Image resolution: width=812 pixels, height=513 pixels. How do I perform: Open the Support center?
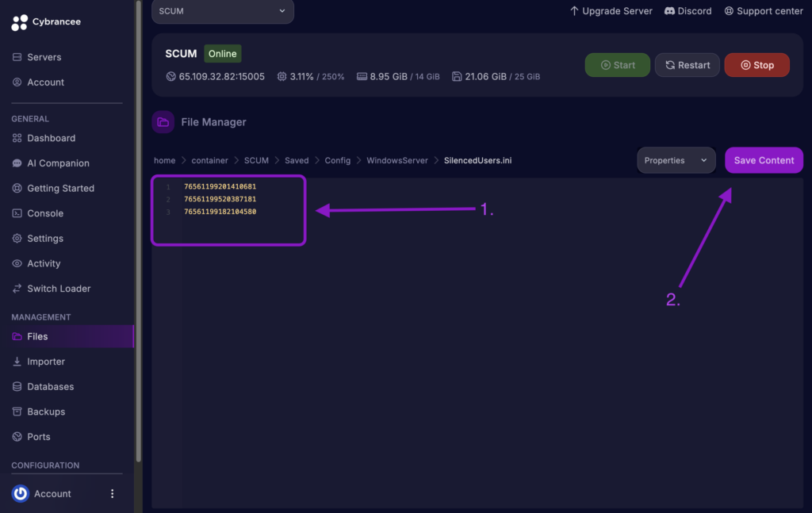(763, 10)
